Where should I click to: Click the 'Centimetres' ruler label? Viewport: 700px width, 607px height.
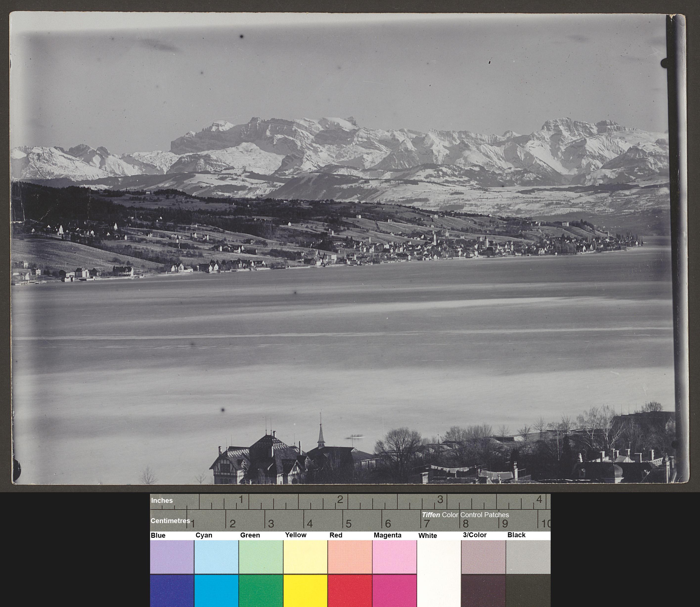coord(170,521)
